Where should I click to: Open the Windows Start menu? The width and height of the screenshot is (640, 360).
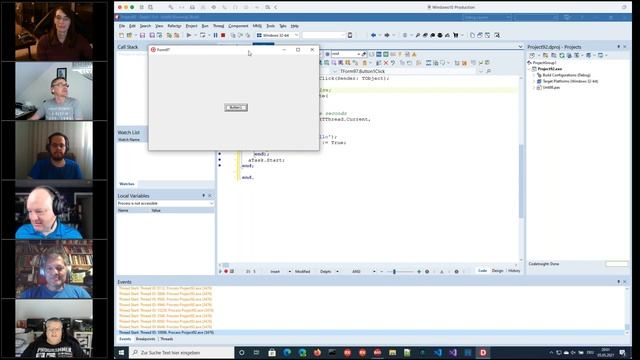coord(121,353)
